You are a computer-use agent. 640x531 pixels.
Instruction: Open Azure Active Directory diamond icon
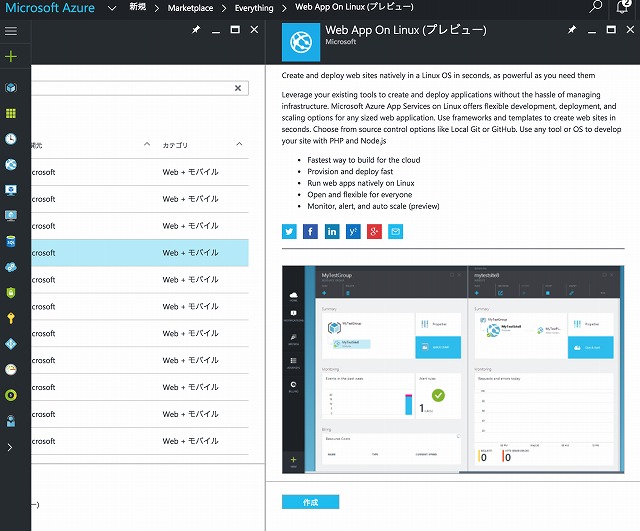click(11, 344)
